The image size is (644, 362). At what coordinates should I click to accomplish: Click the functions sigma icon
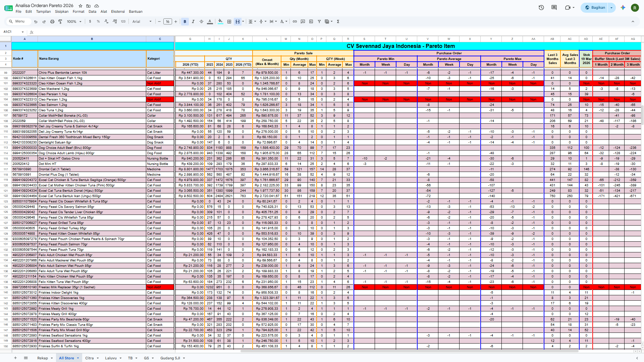338,21
